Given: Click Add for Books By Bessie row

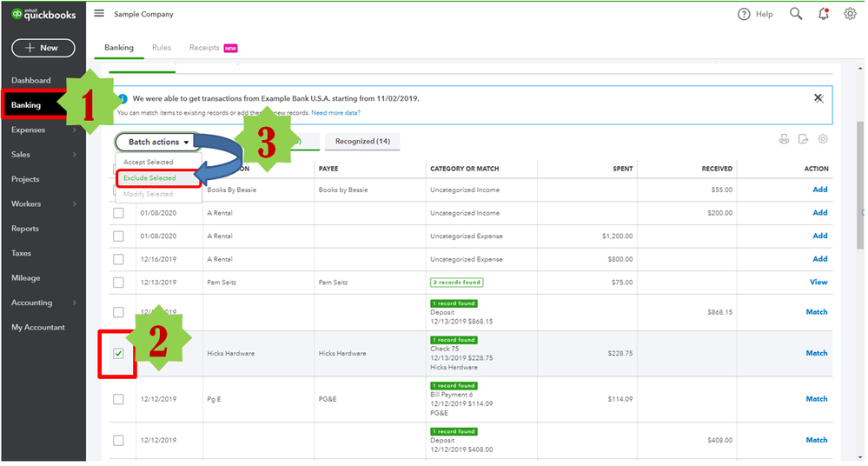Looking at the screenshot, I should (x=820, y=190).
